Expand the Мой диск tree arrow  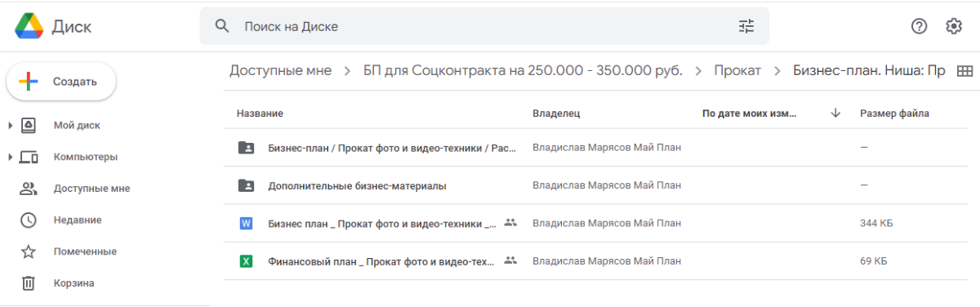click(x=10, y=126)
